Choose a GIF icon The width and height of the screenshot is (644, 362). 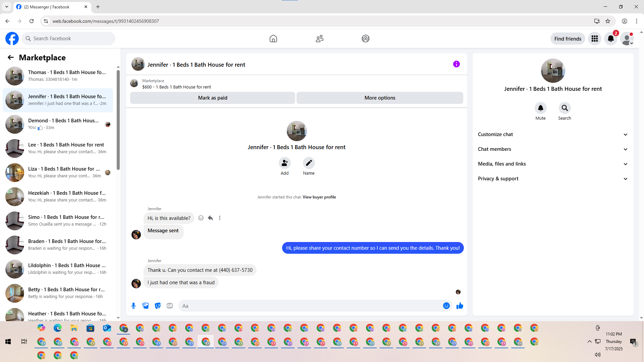pyautogui.click(x=170, y=306)
